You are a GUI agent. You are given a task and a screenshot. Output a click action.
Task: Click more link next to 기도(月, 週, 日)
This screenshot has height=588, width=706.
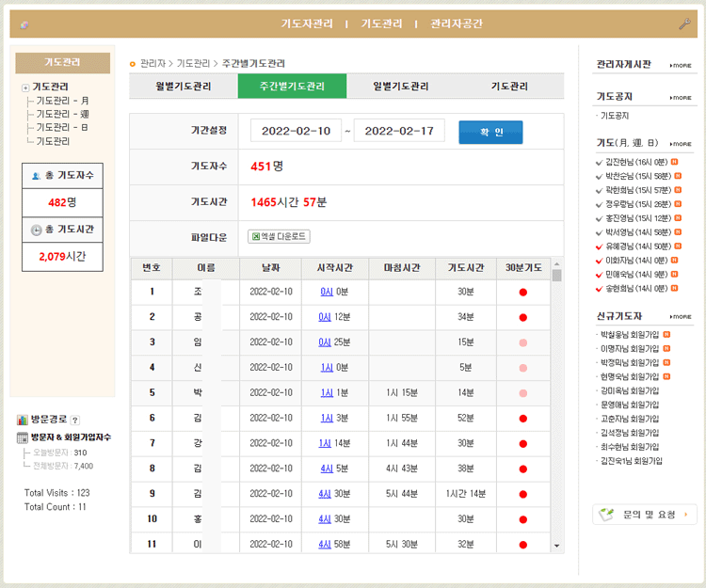pos(681,144)
